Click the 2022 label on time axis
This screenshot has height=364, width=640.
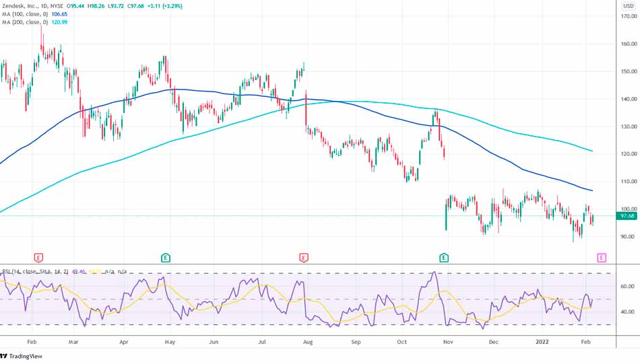pyautogui.click(x=542, y=342)
